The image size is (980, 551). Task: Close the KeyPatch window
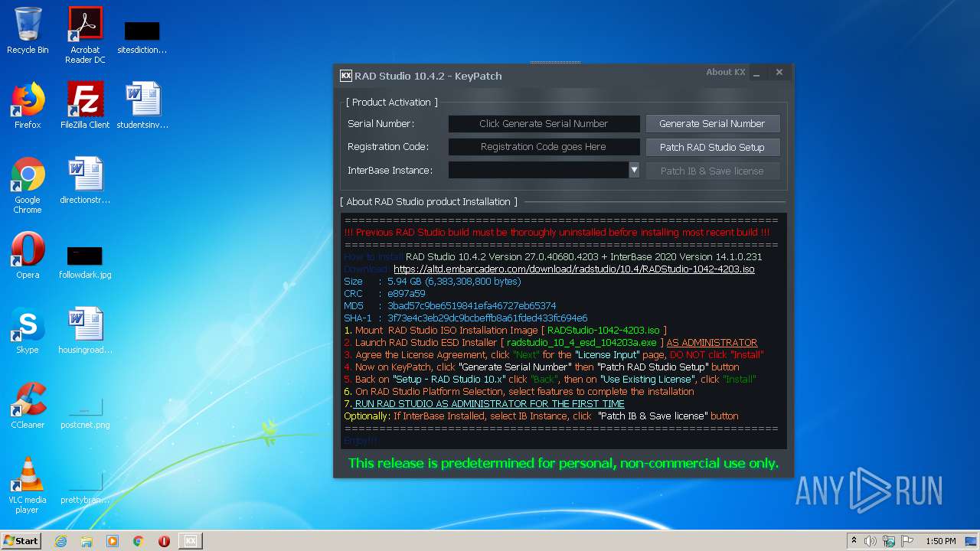click(779, 73)
